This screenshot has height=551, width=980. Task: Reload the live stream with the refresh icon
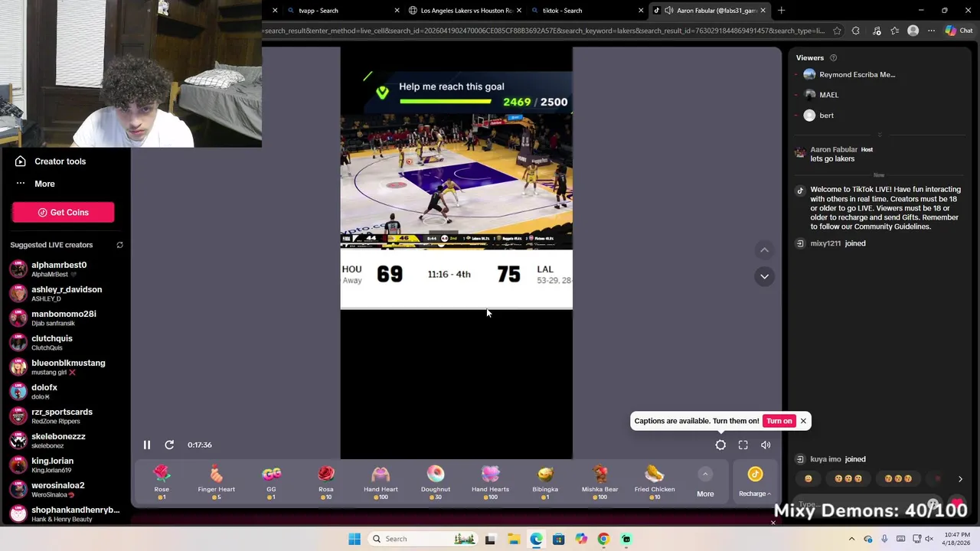coord(169,445)
